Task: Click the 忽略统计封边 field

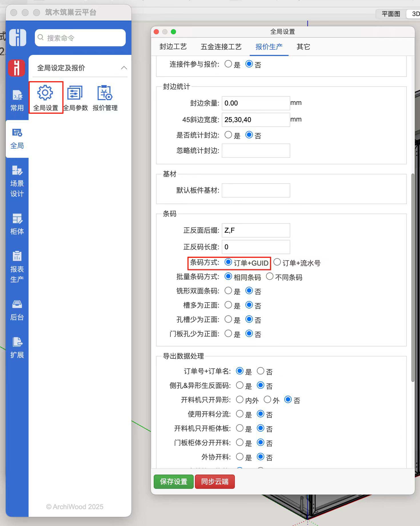Action: point(256,151)
